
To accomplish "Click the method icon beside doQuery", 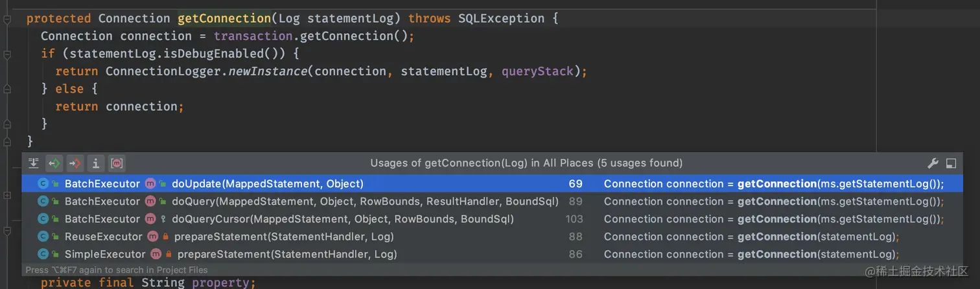I will point(150,202).
